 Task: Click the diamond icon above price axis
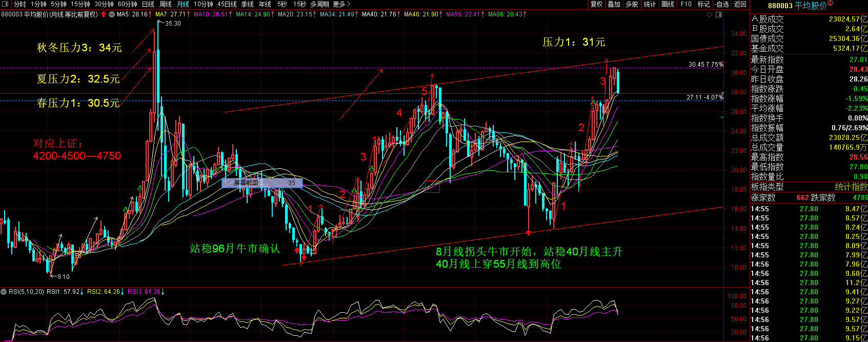(710, 14)
